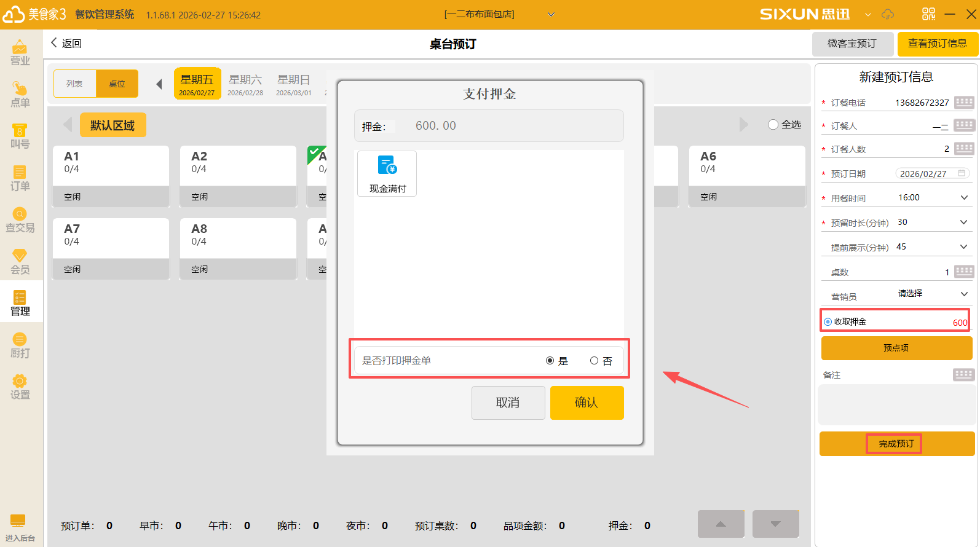
Task: Open the 点单 ordering sidebar icon
Action: 20,94
